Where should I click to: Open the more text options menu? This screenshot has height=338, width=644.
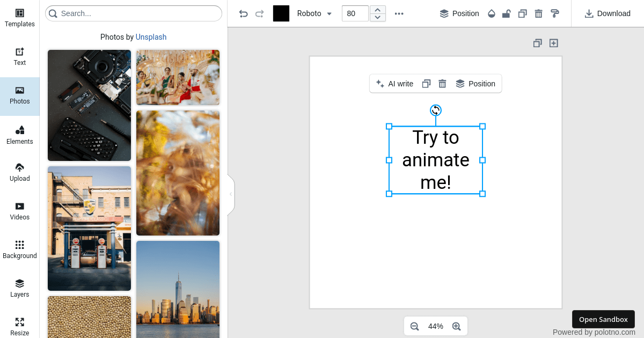(399, 13)
